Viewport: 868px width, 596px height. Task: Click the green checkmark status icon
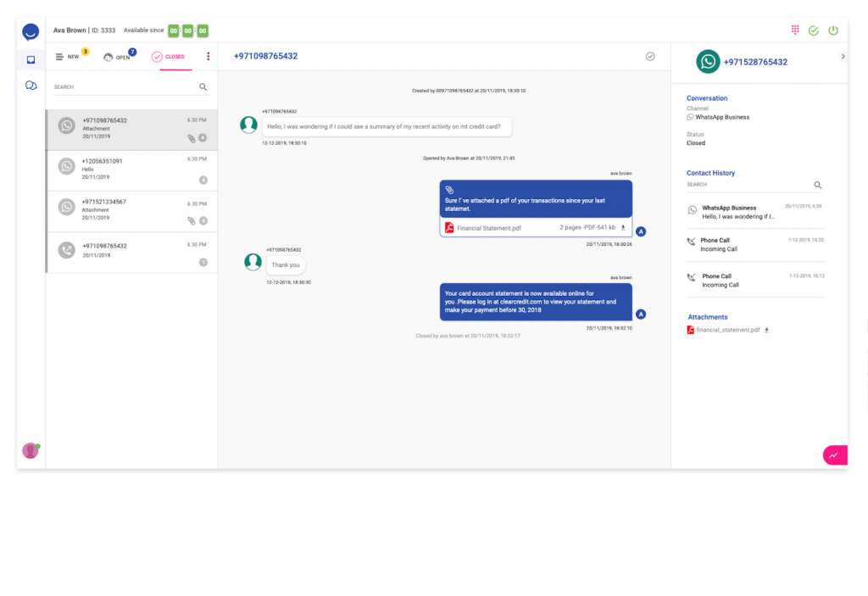[813, 31]
